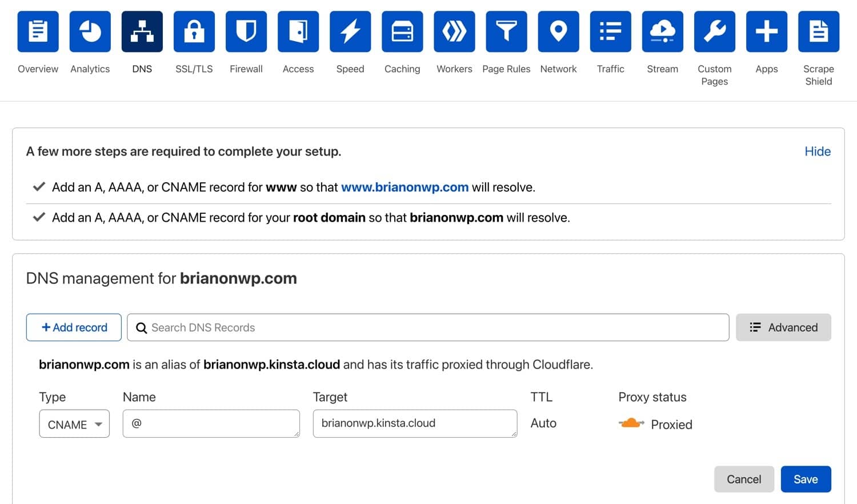Click the Add record button
Viewport: 857px width, 504px height.
tap(74, 327)
